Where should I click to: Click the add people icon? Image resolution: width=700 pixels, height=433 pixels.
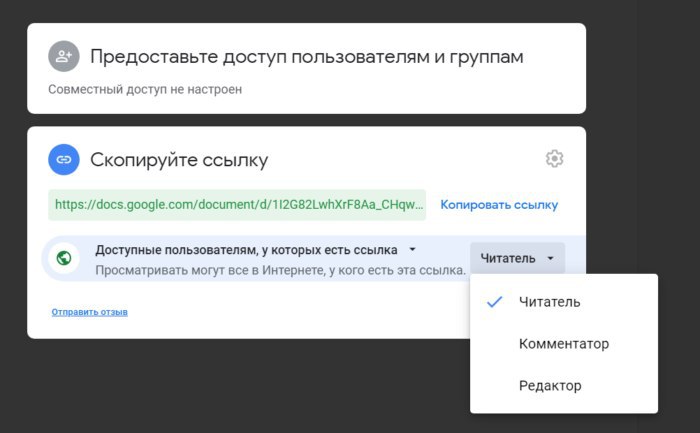tap(64, 56)
